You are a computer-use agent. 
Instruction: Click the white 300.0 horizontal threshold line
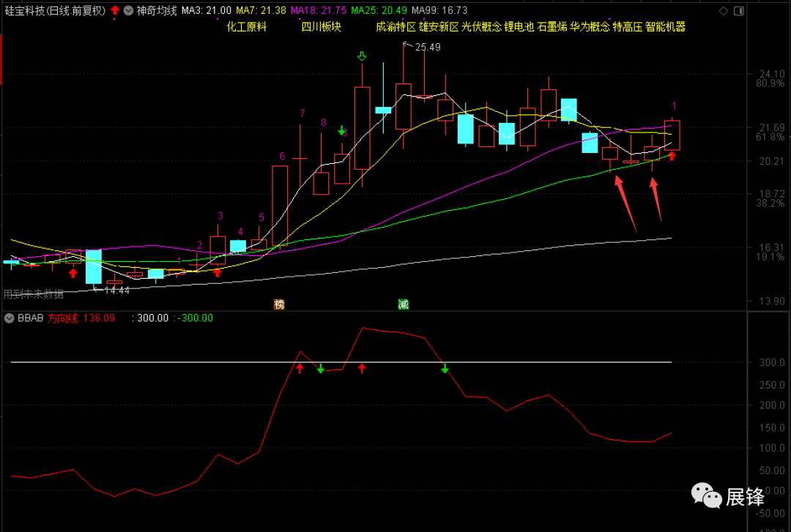[341, 362]
